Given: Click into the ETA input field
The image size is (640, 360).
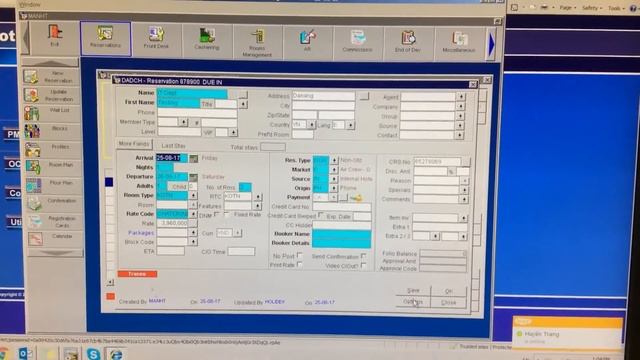Looking at the screenshot, I should pos(171,251).
